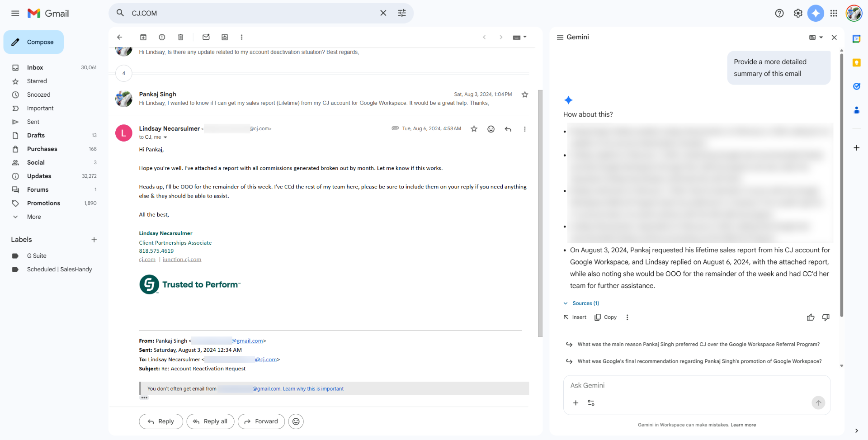Viewport: 868px width, 440px height.
Task: Click 'Learn why this is important' link
Action: pyautogui.click(x=313, y=389)
